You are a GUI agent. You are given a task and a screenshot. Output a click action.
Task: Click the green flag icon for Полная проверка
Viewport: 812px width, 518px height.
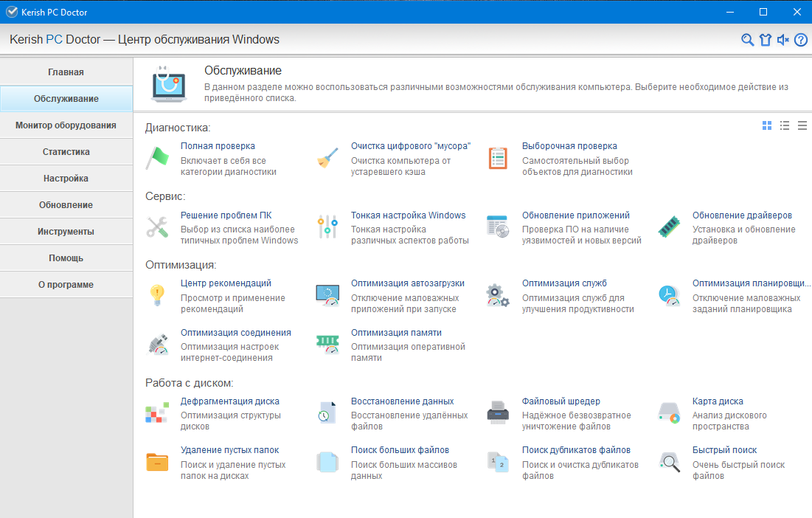pos(157,158)
